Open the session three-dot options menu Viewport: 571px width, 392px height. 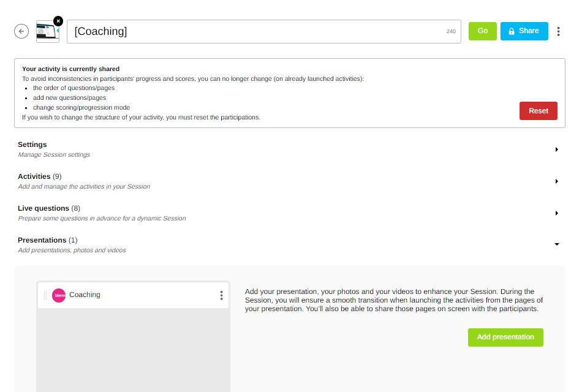(x=558, y=31)
